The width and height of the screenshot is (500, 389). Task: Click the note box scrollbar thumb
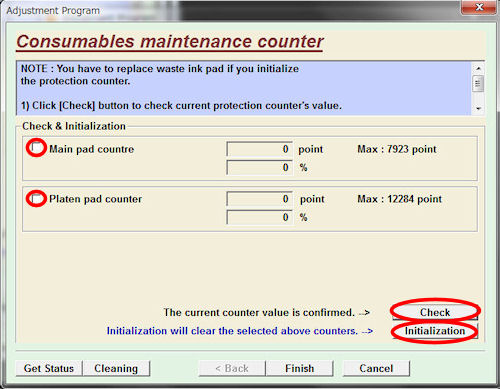(478, 83)
